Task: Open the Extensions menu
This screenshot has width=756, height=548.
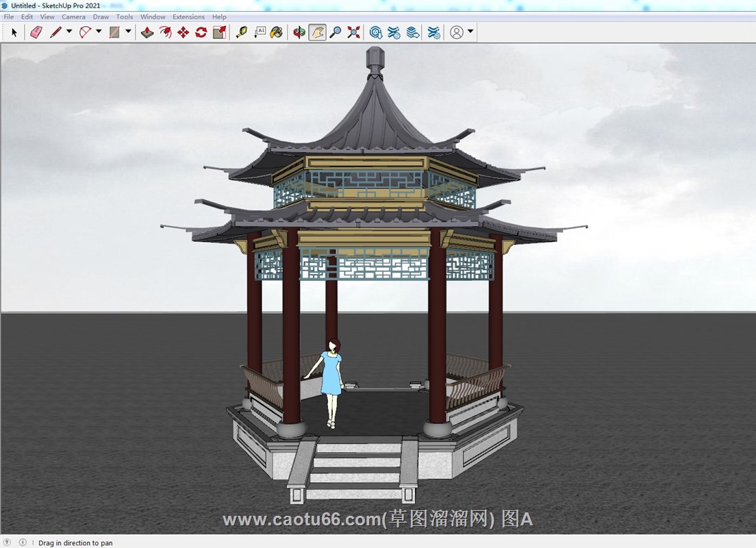Action: coord(188,16)
